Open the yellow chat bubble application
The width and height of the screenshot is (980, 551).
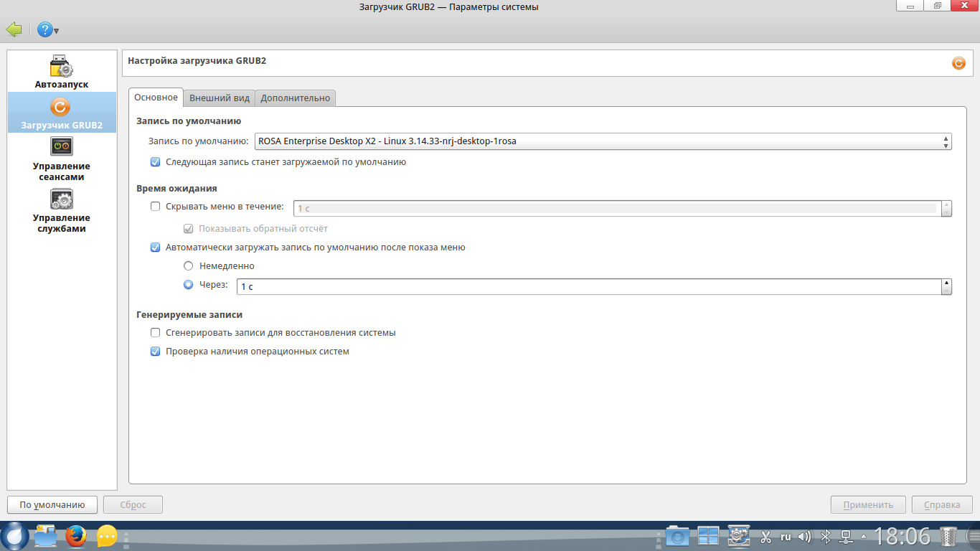click(x=107, y=536)
